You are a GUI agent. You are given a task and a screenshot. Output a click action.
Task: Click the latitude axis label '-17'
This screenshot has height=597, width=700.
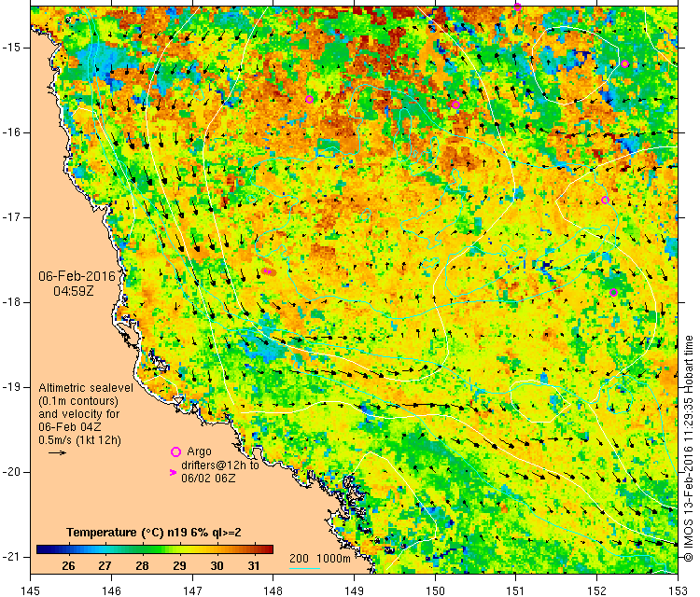10,217
